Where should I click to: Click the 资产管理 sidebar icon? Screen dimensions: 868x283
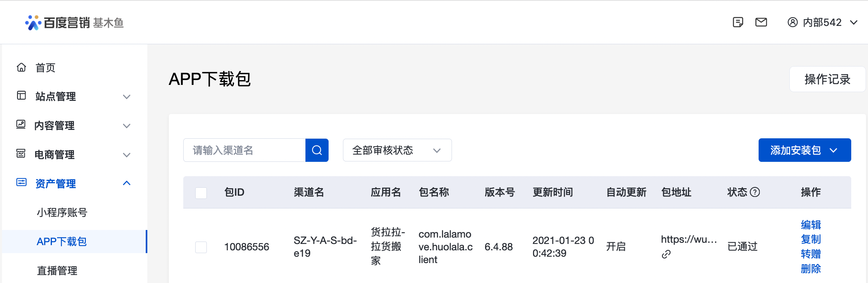point(22,183)
